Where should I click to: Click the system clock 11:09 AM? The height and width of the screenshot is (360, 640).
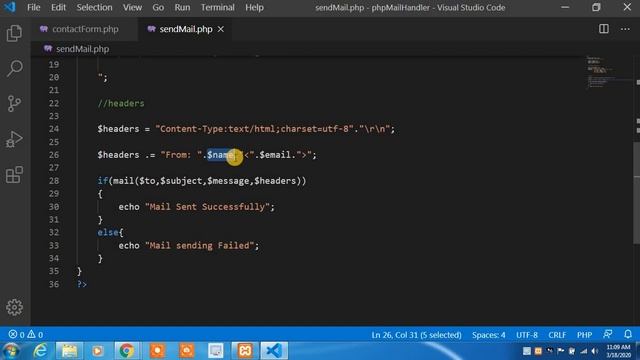pyautogui.click(x=618, y=347)
